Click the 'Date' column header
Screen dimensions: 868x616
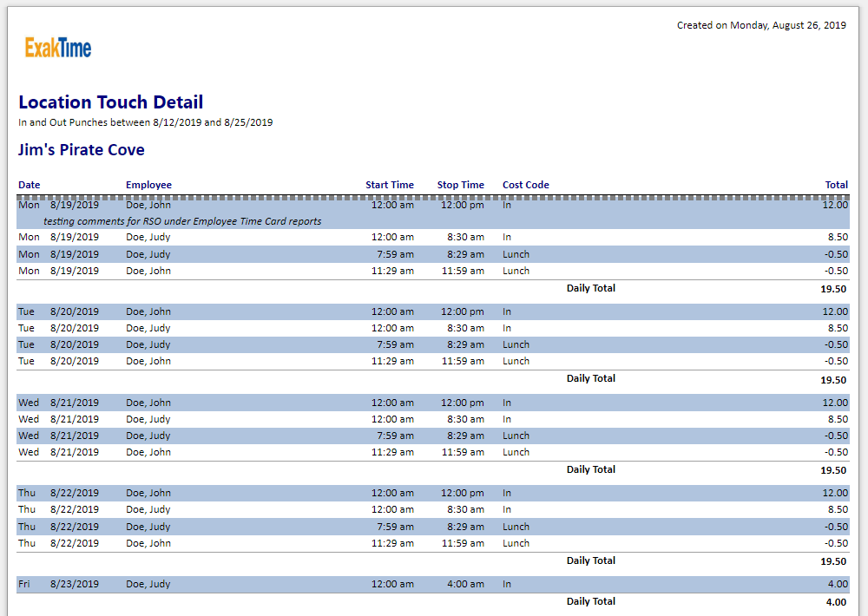(x=30, y=185)
